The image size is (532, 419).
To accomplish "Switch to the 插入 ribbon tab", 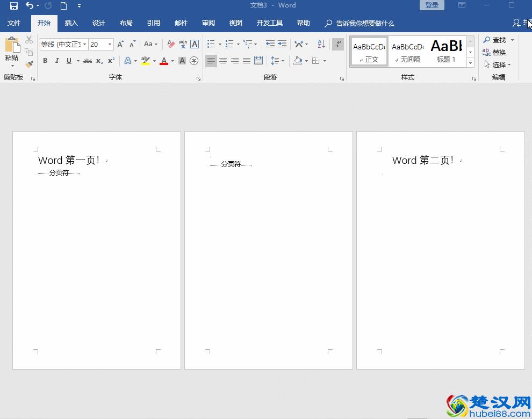I will click(71, 23).
